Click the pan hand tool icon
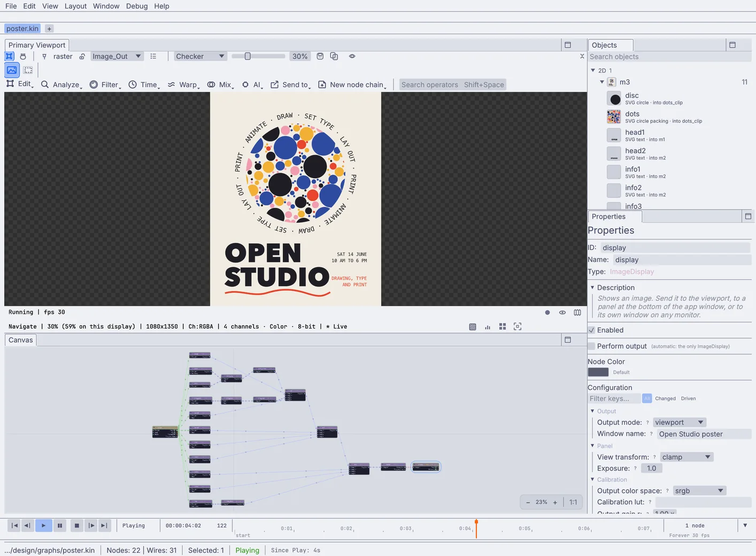The height and width of the screenshot is (556, 756). (x=23, y=56)
